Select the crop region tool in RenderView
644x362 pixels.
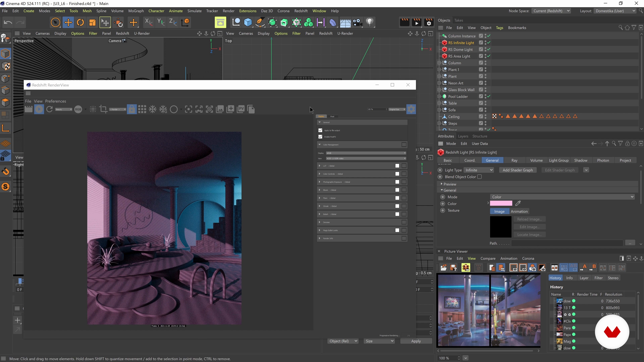[x=103, y=109]
